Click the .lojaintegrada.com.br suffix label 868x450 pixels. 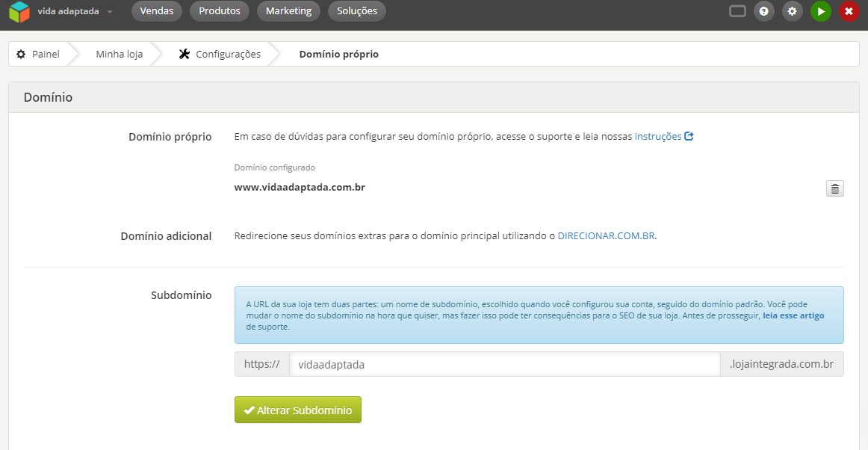pos(782,364)
